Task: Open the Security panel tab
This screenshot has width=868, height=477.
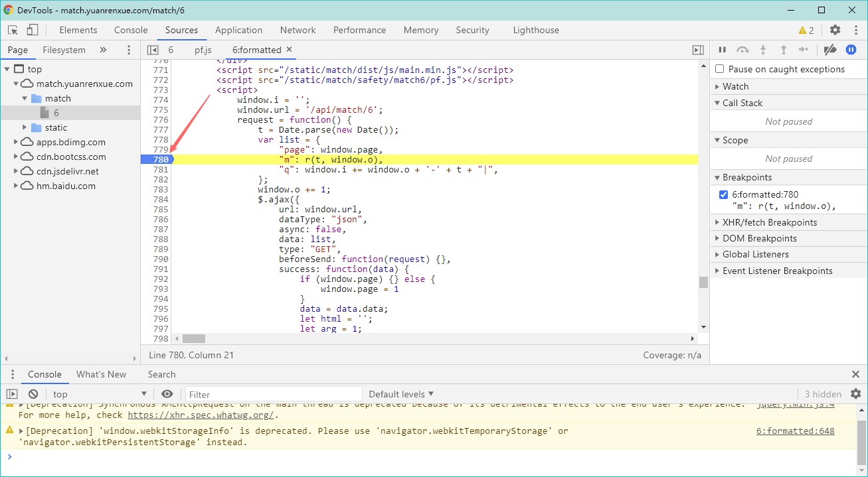Action: [x=473, y=30]
